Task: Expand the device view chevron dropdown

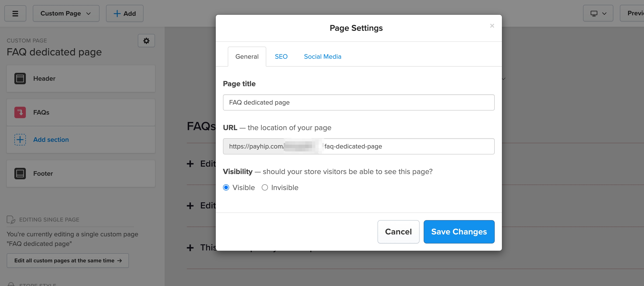Action: click(604, 13)
